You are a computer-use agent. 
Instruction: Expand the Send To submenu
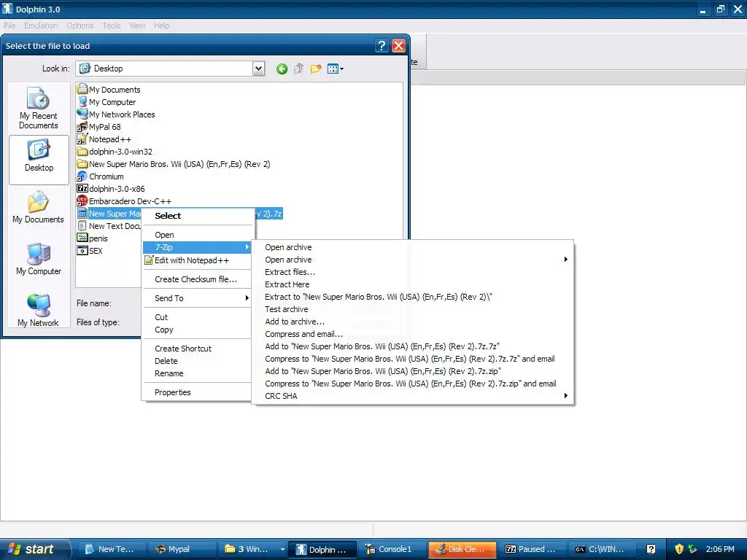coord(197,298)
